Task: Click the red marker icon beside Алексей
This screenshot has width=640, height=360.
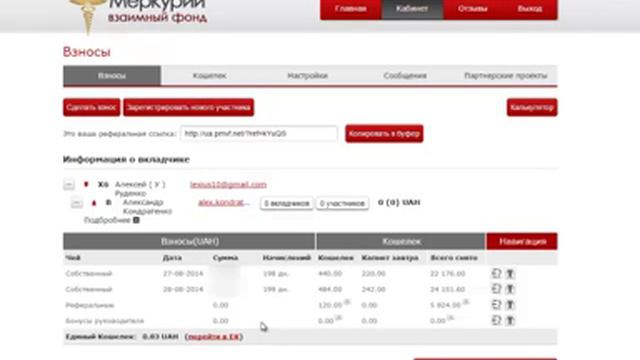Action: (86, 184)
